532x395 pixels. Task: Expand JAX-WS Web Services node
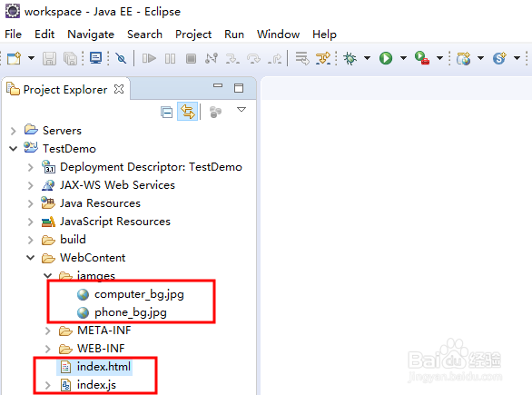point(31,185)
